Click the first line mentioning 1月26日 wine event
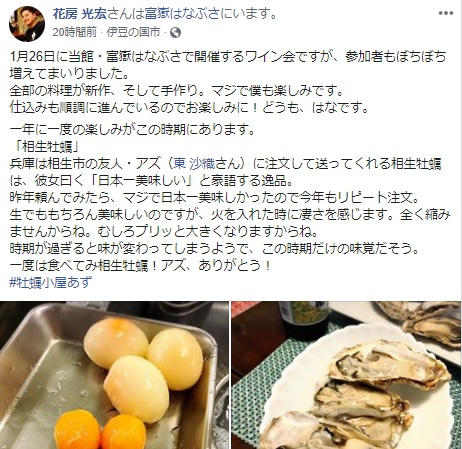This screenshot has width=462, height=449. coord(228,56)
